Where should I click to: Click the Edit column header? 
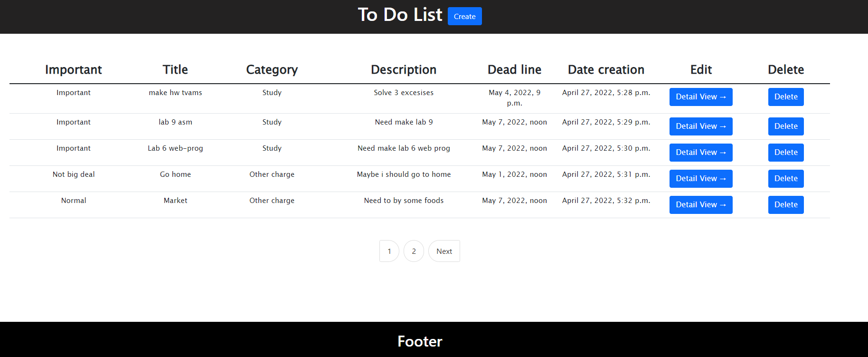(x=701, y=70)
